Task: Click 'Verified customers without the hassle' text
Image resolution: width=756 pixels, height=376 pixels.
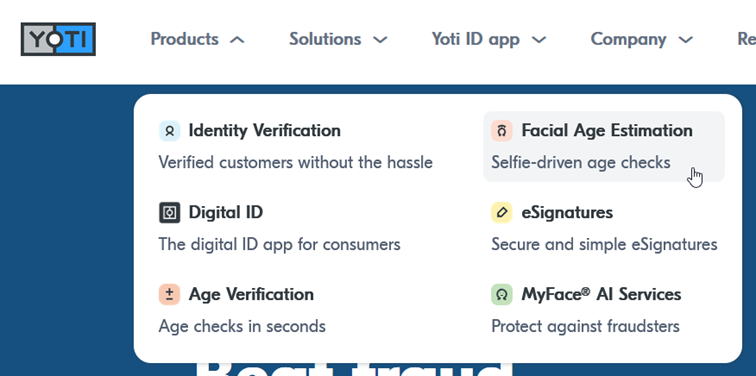Action: click(296, 162)
